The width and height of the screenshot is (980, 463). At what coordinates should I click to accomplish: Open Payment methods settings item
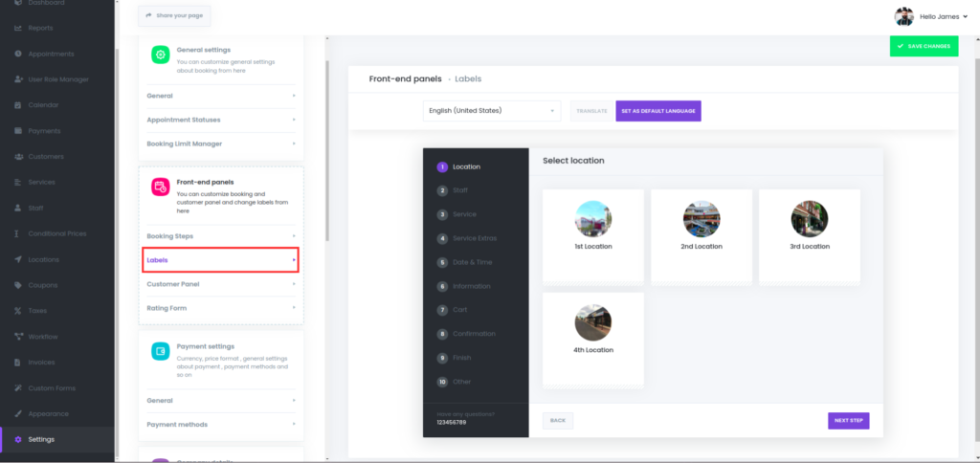click(220, 425)
